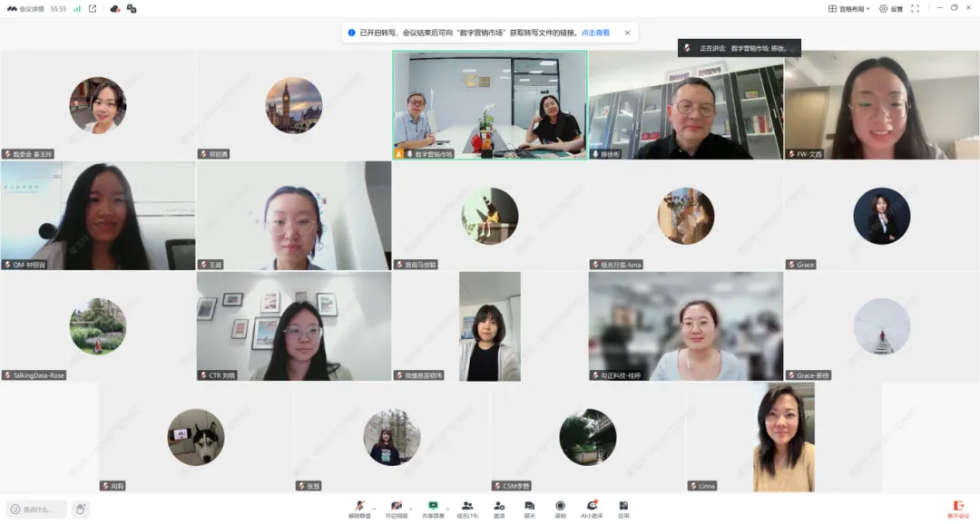Click the pop-out share icon in top bar
Image resolution: width=980 pixels, height=524 pixels.
click(93, 9)
